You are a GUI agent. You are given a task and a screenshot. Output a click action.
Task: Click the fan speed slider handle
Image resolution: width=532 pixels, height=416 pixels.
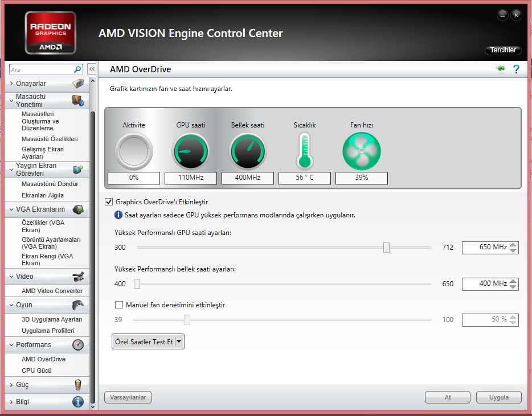[187, 320]
